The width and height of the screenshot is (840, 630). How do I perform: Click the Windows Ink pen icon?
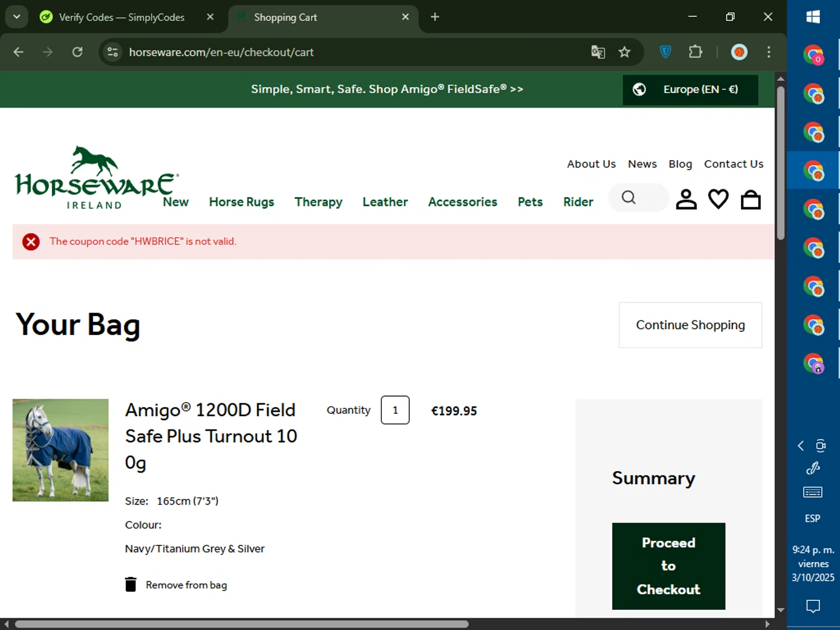pos(813,468)
